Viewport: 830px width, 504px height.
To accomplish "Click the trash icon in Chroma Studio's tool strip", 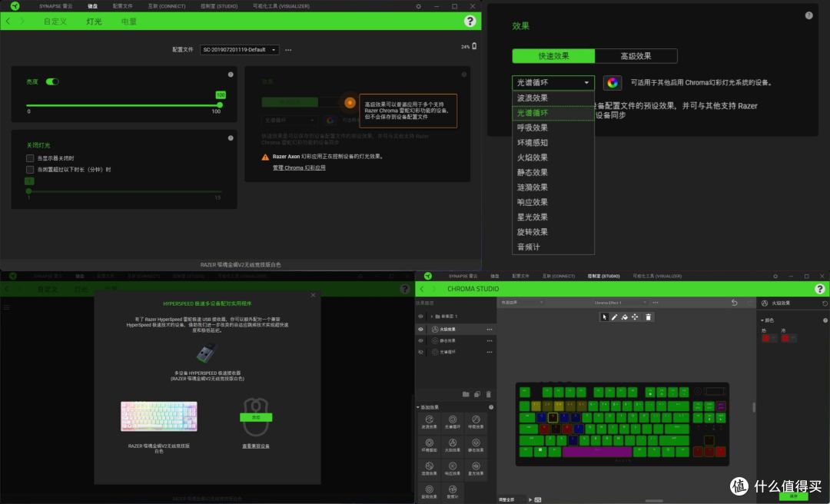I will pyautogui.click(x=648, y=317).
